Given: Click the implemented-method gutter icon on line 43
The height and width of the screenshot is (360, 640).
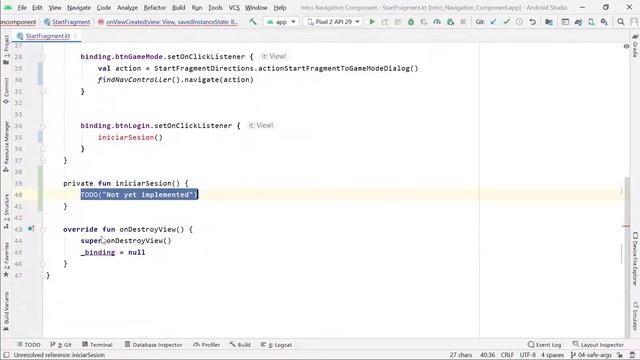Looking at the screenshot, I should coord(31,229).
